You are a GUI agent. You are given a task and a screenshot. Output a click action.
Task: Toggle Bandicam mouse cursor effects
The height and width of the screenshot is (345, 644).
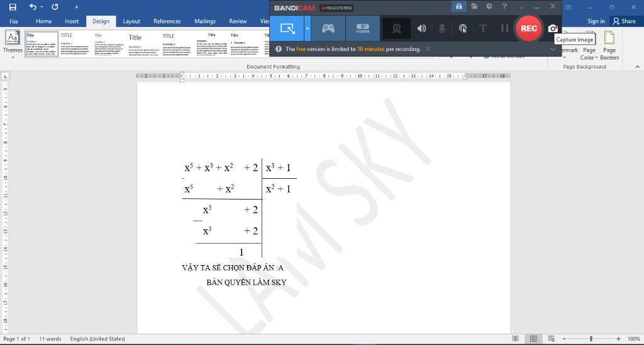click(462, 28)
